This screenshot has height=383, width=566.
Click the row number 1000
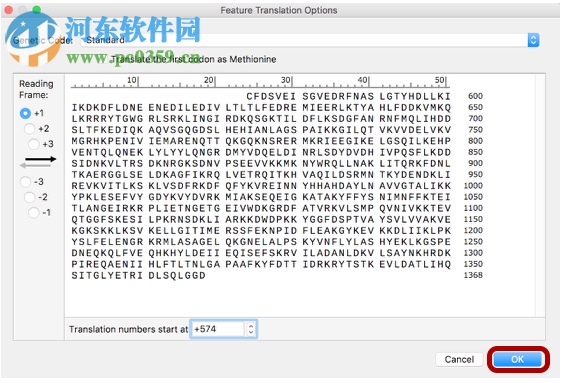tap(473, 186)
